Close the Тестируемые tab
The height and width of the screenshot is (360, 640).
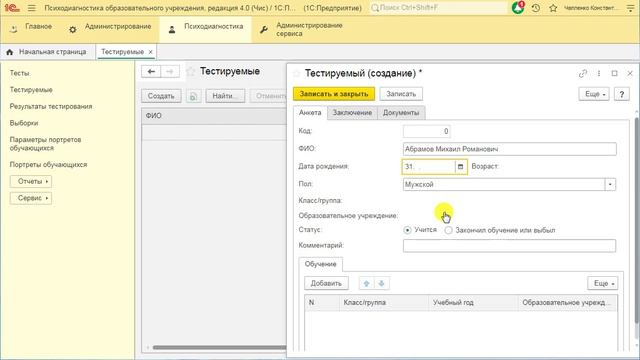tap(150, 52)
